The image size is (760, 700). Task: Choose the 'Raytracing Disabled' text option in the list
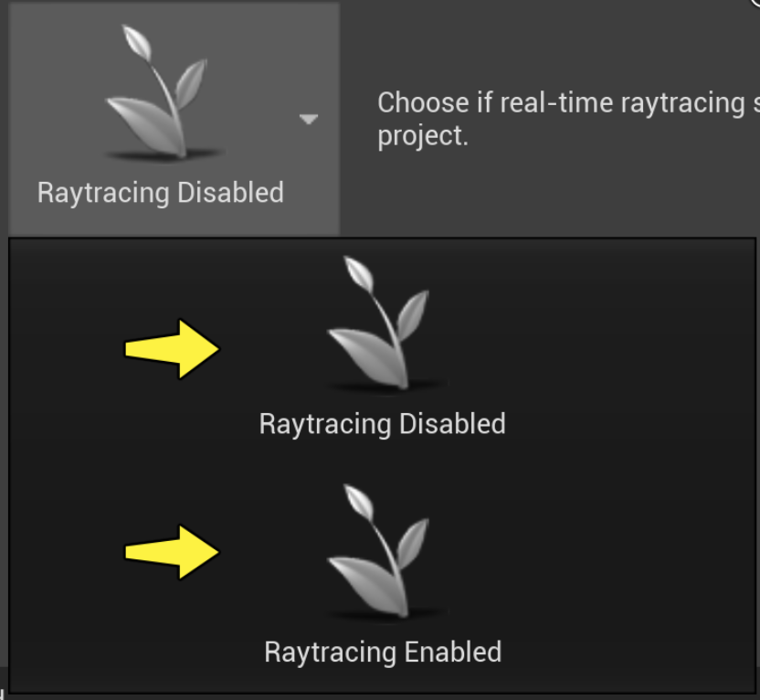[x=383, y=424]
